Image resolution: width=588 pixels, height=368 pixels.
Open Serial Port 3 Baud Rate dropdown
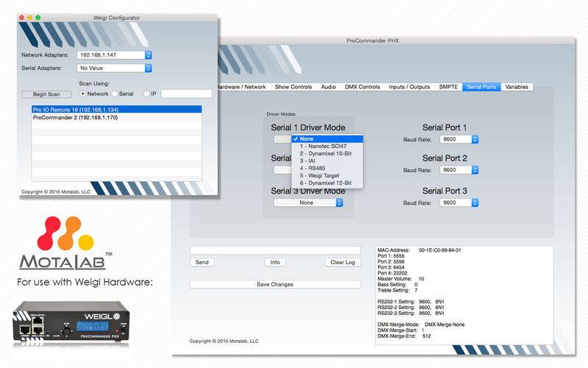(x=459, y=203)
